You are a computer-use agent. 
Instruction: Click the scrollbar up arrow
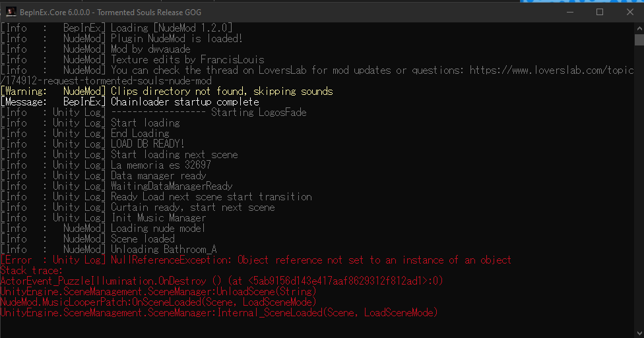coord(639,28)
